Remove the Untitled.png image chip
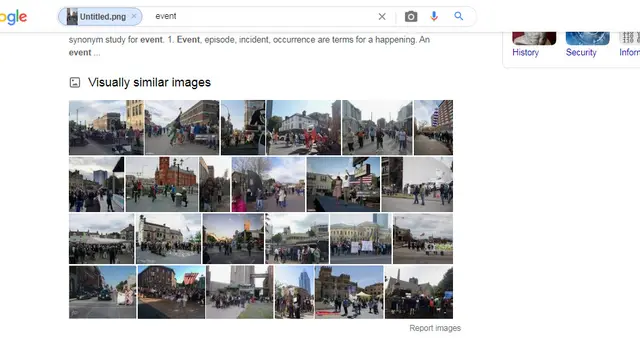The image size is (640, 360). tap(134, 16)
